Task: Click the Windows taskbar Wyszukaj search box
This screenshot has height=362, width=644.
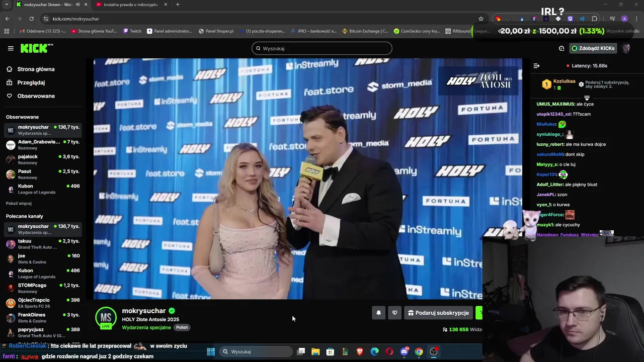Action: click(x=255, y=351)
